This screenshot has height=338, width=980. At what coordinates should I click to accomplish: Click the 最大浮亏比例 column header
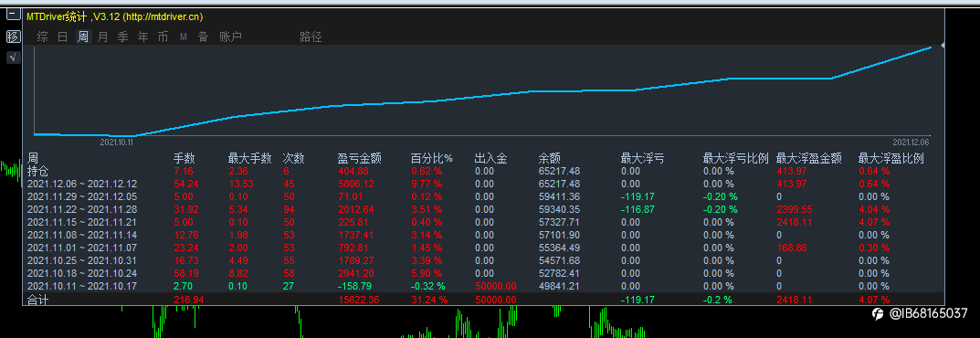pyautogui.click(x=735, y=159)
